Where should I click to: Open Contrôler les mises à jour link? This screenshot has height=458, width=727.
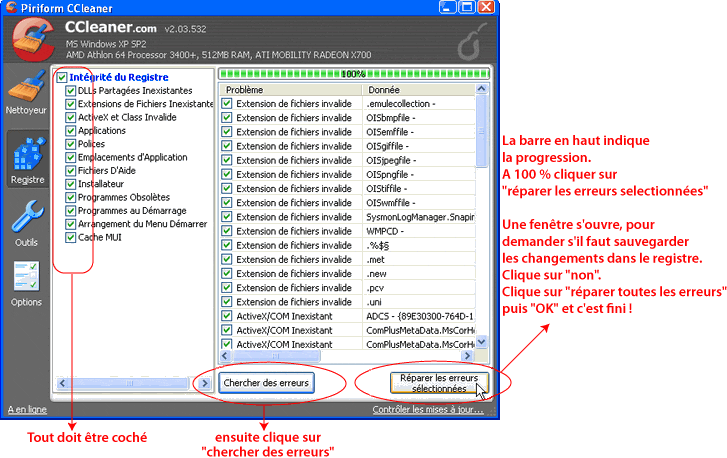pyautogui.click(x=427, y=409)
